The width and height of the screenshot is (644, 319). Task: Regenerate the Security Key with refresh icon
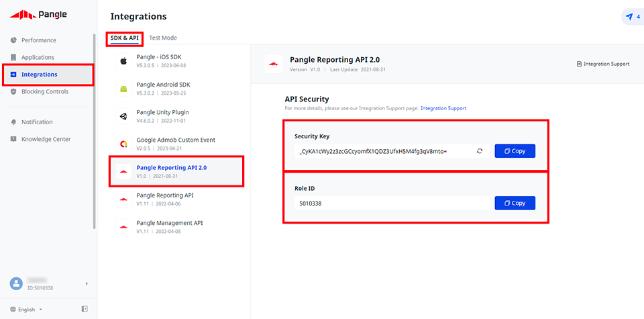point(479,151)
